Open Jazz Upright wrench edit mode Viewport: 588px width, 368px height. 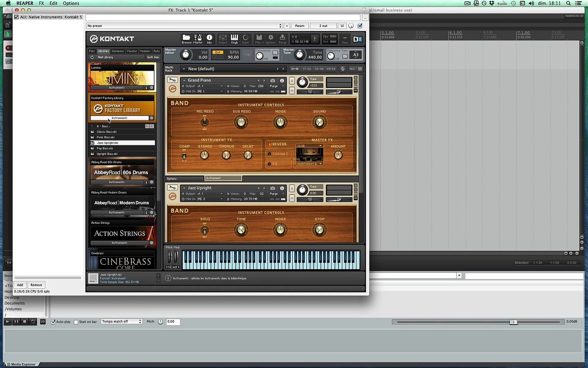172,188
